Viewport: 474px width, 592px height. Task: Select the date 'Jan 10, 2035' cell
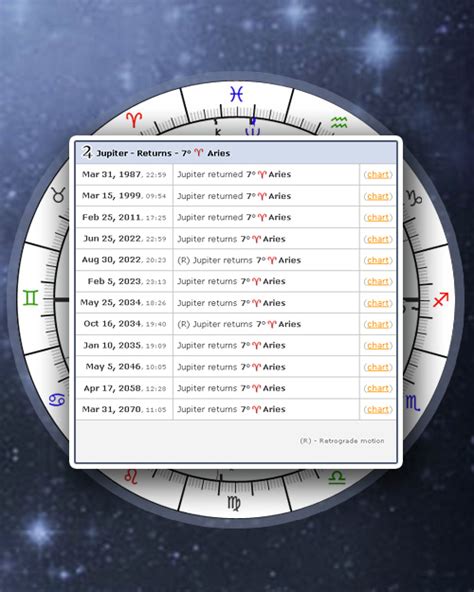pos(124,345)
